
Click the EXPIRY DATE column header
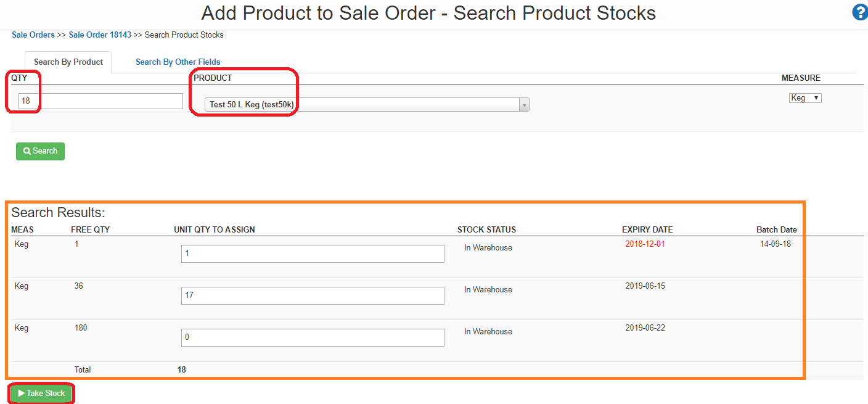pos(647,230)
